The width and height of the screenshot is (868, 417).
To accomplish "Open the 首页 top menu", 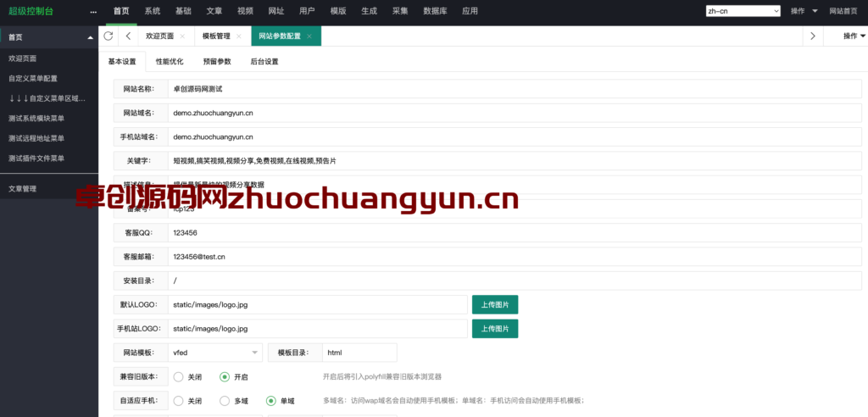I will pyautogui.click(x=121, y=12).
